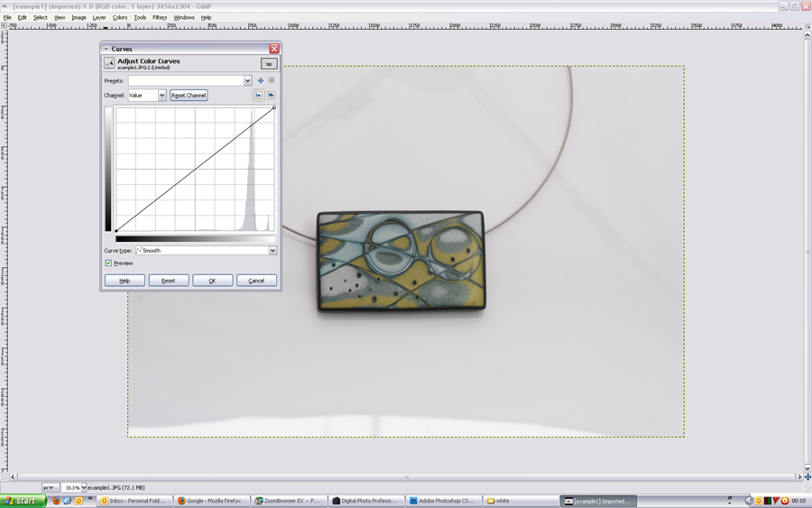Click the Reset Channel button
The image size is (812, 508).
tap(189, 96)
